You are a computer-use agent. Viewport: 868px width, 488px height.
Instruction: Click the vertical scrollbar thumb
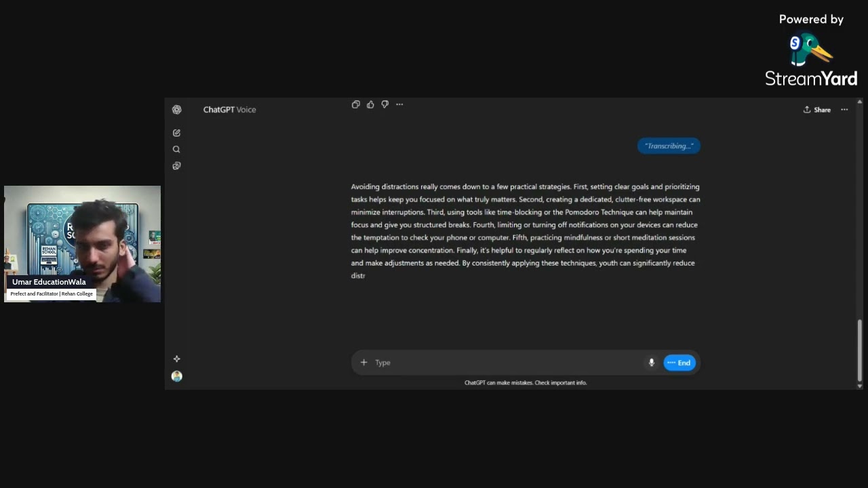(x=860, y=349)
